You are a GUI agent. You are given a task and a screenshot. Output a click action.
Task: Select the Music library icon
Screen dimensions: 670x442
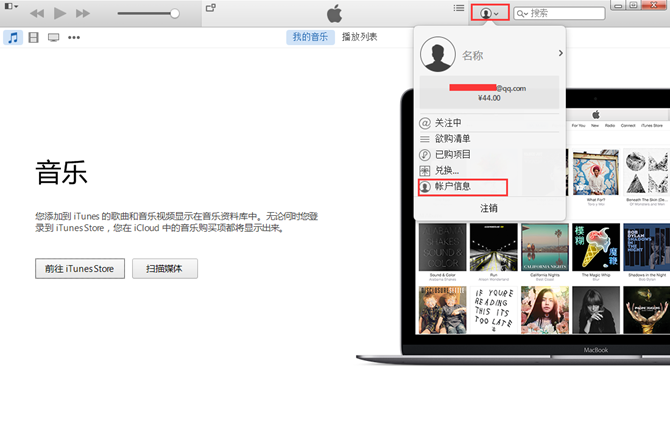coord(13,37)
